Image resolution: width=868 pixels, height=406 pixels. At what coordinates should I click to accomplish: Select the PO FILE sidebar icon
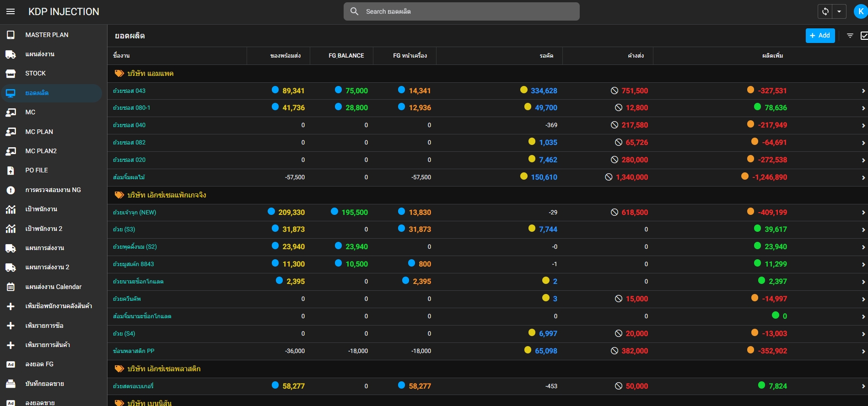pyautogui.click(x=11, y=170)
